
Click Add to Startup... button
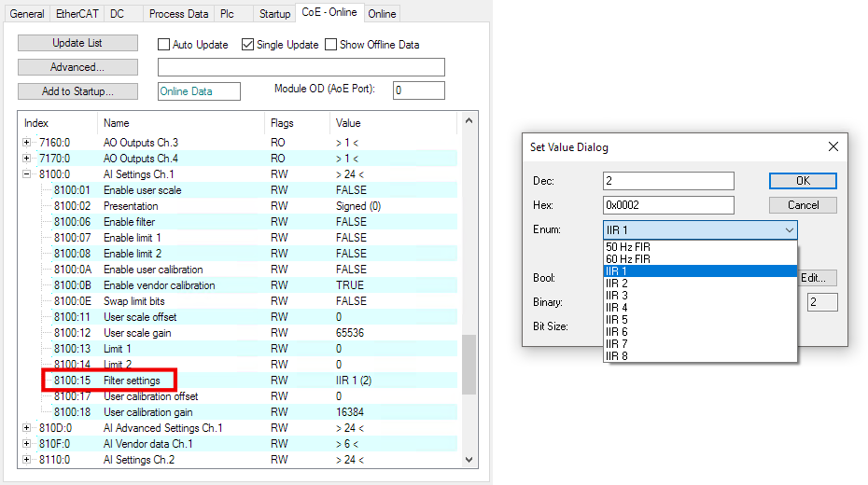click(x=77, y=91)
